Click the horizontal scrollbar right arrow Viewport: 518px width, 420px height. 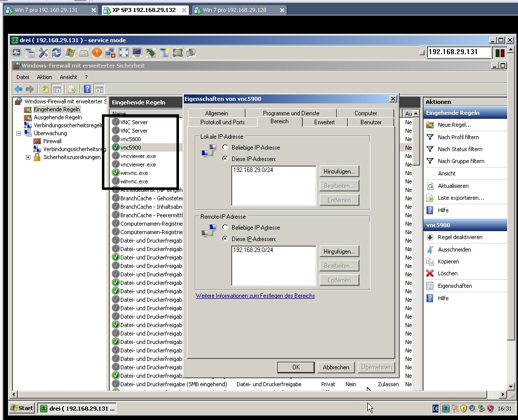(503, 394)
